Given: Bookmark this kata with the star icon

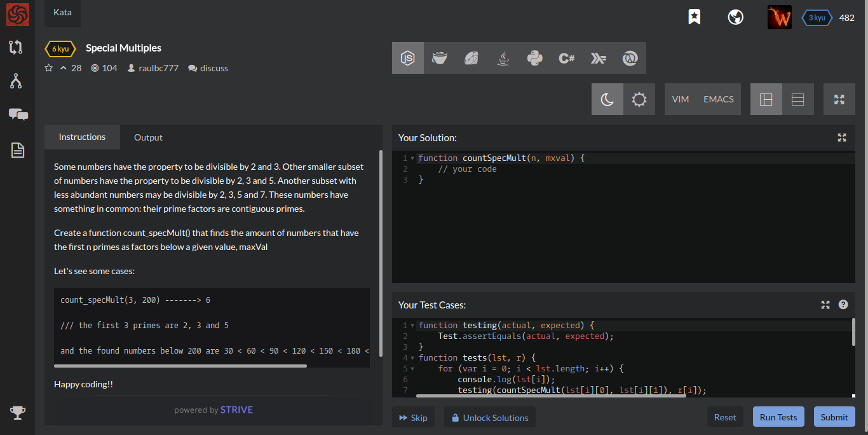Looking at the screenshot, I should point(694,17).
